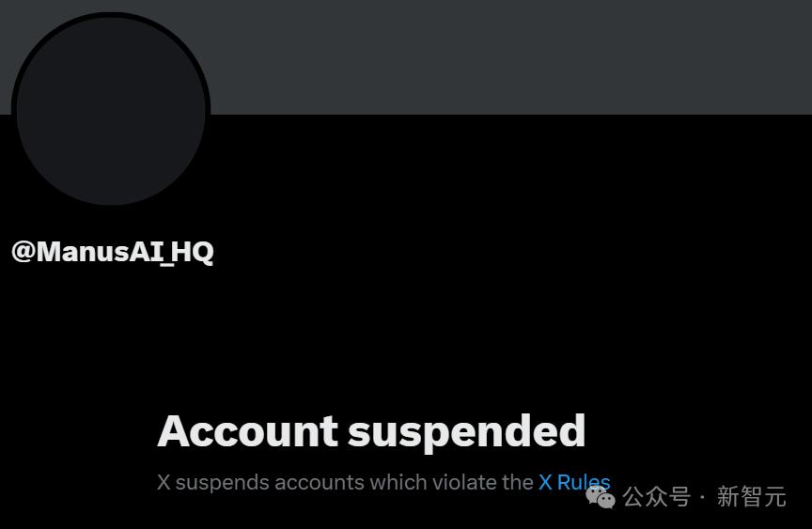This screenshot has height=529, width=812.
Task: Click the word 'Account' in the heading
Action: click(248, 430)
